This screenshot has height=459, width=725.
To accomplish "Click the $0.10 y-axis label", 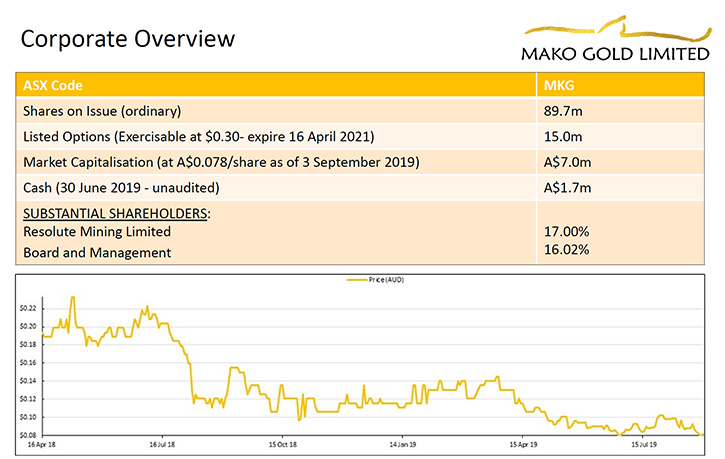I will [28, 417].
